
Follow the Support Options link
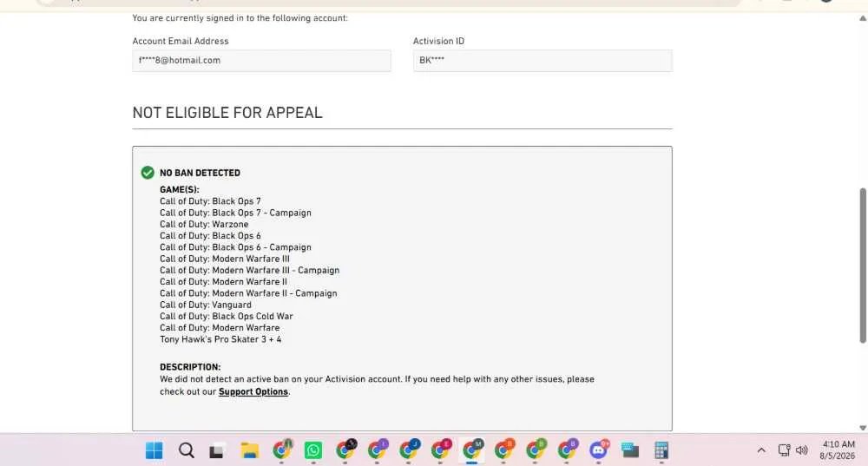point(253,392)
